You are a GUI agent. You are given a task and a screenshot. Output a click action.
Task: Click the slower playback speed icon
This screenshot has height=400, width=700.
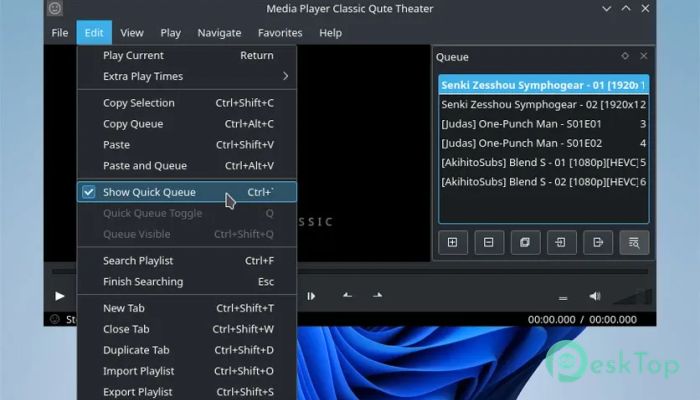pos(347,296)
